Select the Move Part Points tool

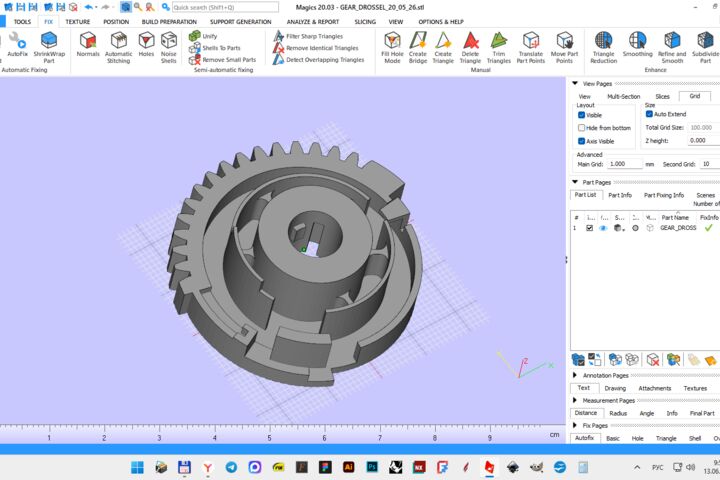[x=564, y=47]
